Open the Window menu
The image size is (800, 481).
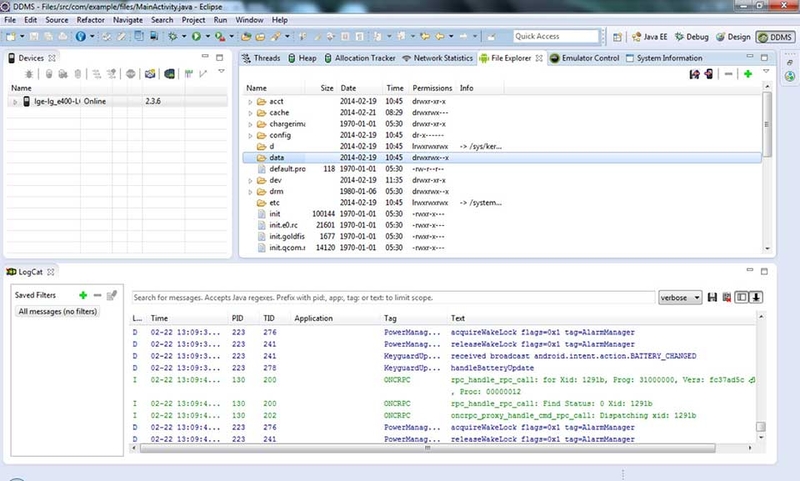pos(249,20)
